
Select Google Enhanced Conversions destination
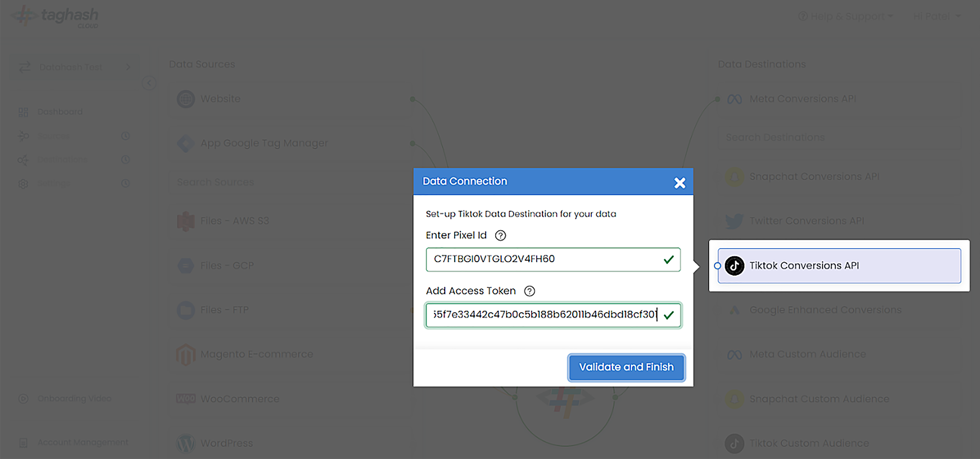pyautogui.click(x=839, y=310)
